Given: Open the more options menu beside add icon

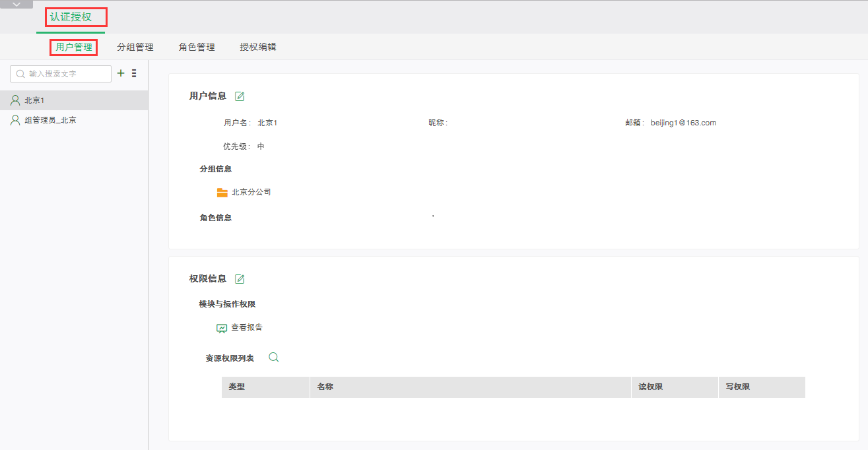Looking at the screenshot, I should [134, 73].
